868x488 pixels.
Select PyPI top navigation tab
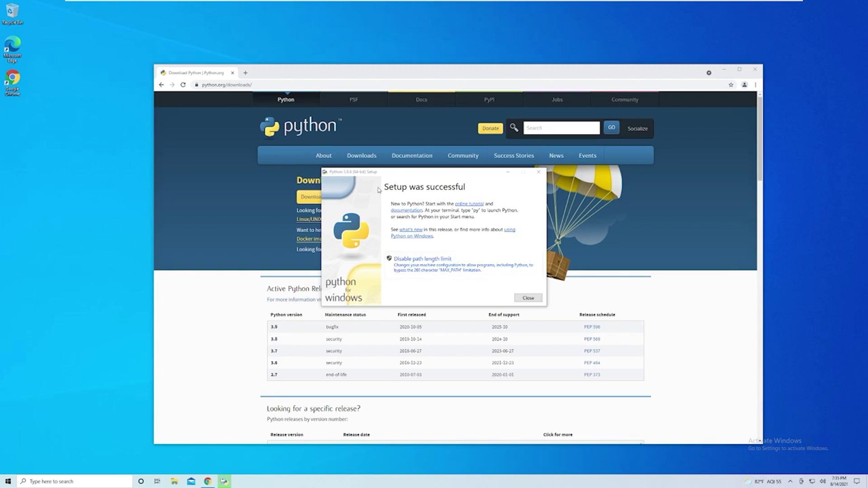pos(489,99)
